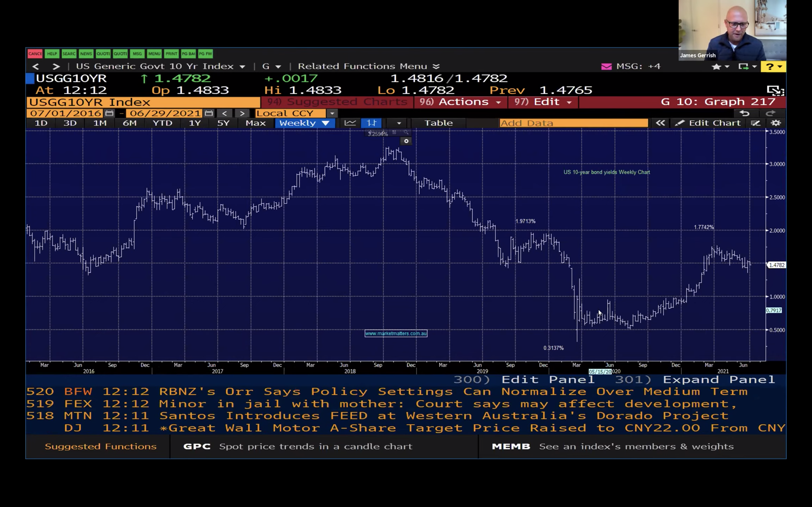The image size is (812, 507).
Task: Click the favorites star icon
Action: 716,67
